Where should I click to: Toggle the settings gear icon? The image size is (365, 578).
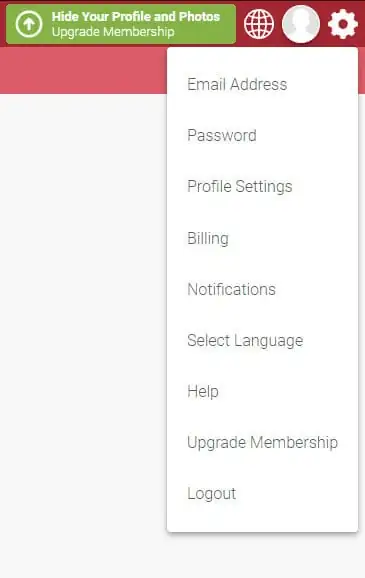pos(343,24)
